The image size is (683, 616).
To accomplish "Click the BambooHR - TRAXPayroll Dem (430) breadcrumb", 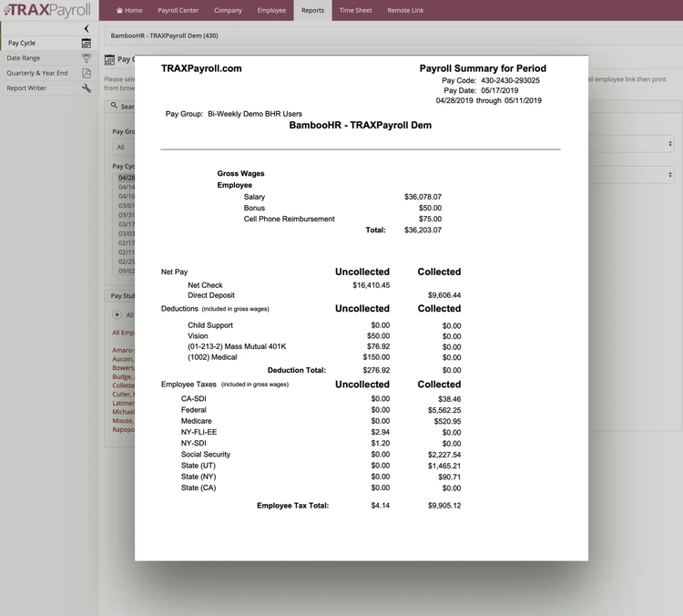I will click(164, 36).
